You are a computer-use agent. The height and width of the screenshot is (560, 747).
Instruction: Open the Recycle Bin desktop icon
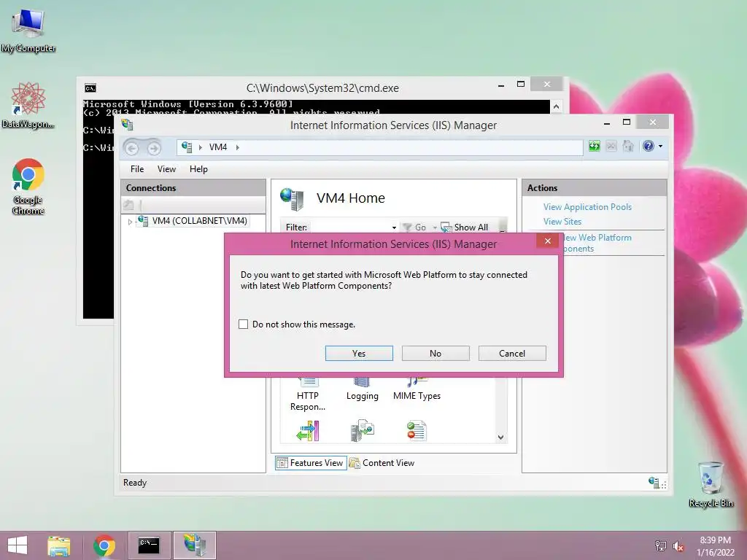(x=711, y=484)
